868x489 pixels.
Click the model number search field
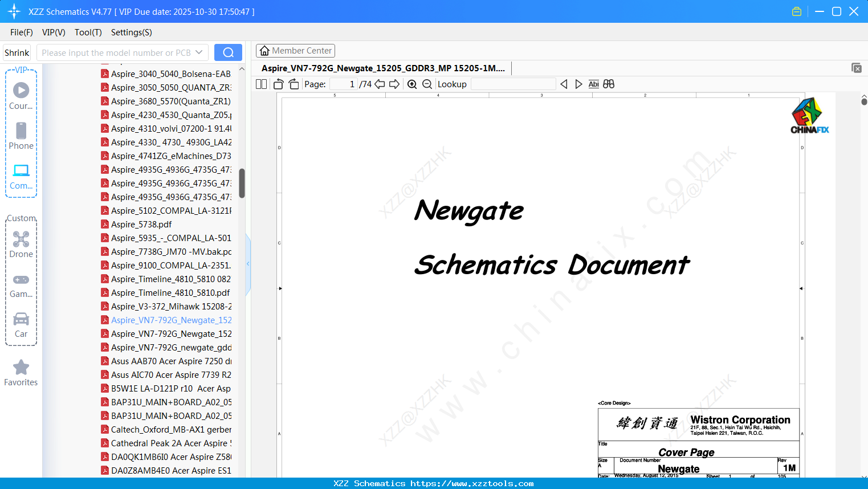click(116, 52)
